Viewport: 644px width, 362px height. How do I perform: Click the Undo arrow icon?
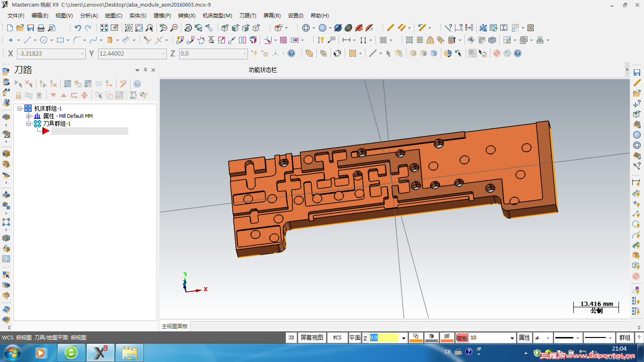tap(78, 28)
